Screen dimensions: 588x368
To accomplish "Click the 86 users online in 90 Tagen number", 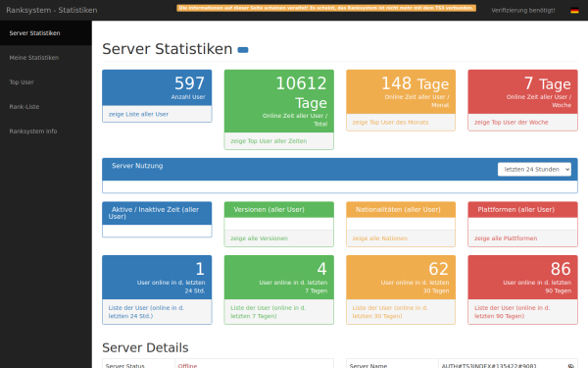I will click(561, 269).
